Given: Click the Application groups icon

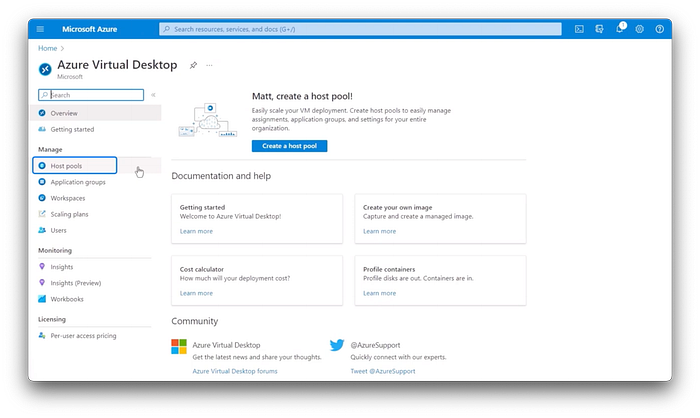Looking at the screenshot, I should [x=42, y=182].
